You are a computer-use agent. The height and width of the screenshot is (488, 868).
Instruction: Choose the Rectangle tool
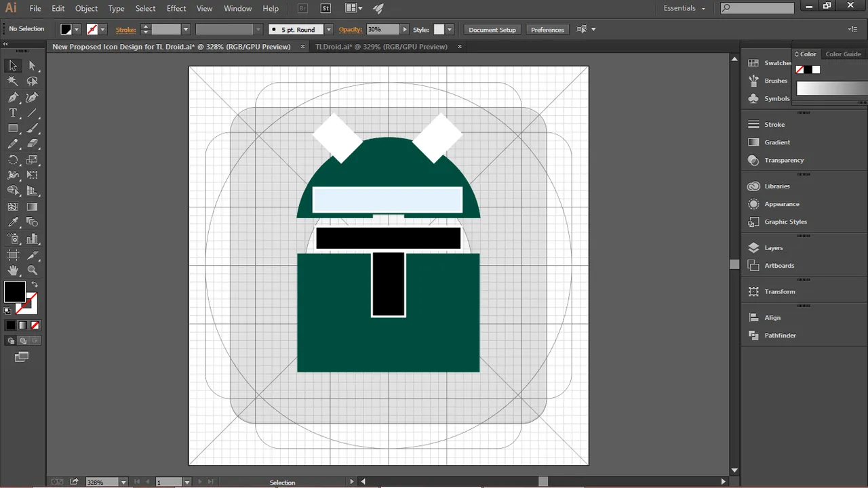pyautogui.click(x=13, y=128)
